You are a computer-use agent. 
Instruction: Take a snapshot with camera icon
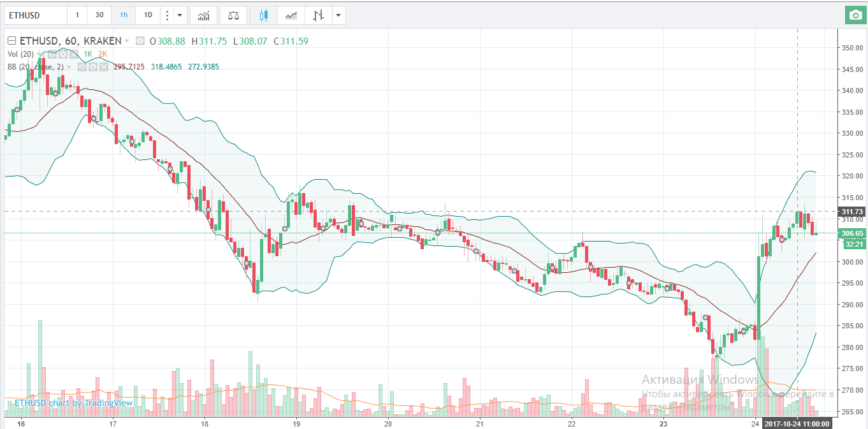point(855,15)
